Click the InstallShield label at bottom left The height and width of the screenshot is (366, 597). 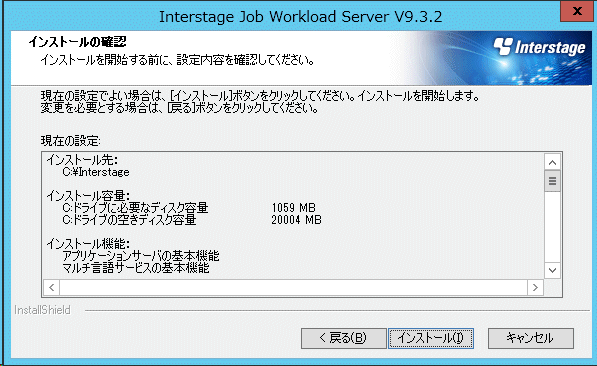coord(42,310)
